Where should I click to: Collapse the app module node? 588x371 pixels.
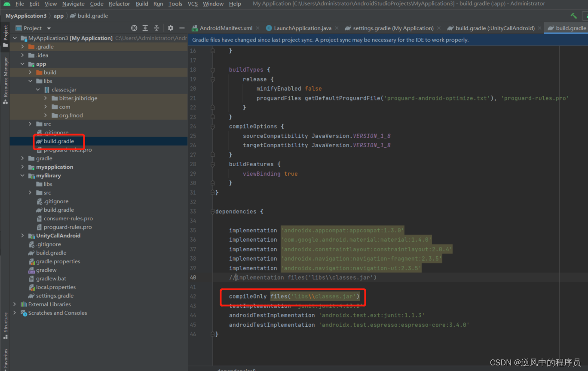pyautogui.click(x=23, y=64)
